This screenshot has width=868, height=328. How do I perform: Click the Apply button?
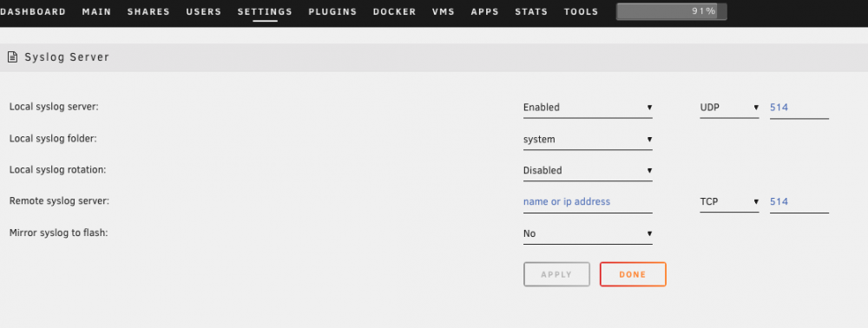[x=556, y=274]
